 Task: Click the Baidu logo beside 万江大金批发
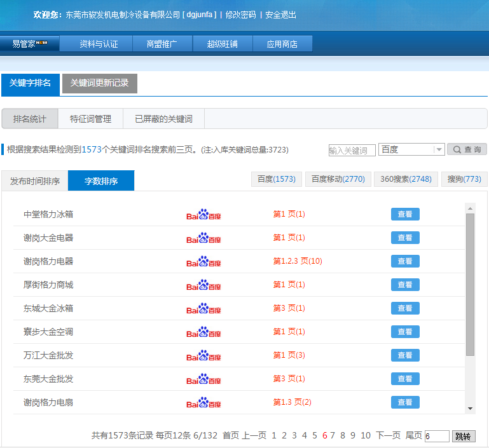(x=203, y=356)
